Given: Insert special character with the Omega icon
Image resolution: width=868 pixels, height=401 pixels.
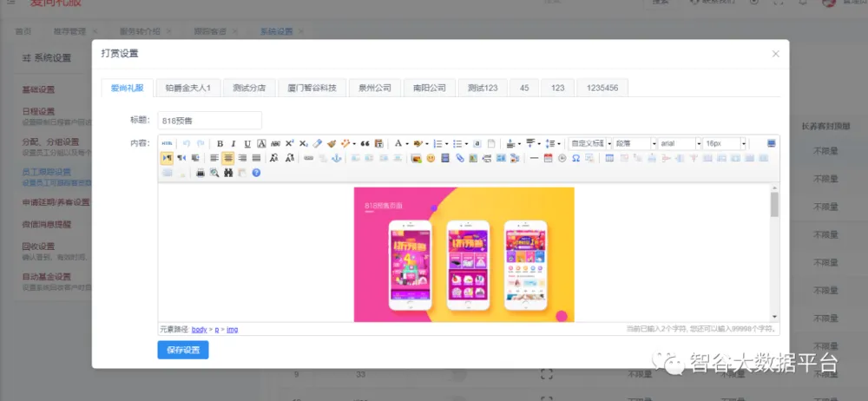Looking at the screenshot, I should click(576, 158).
